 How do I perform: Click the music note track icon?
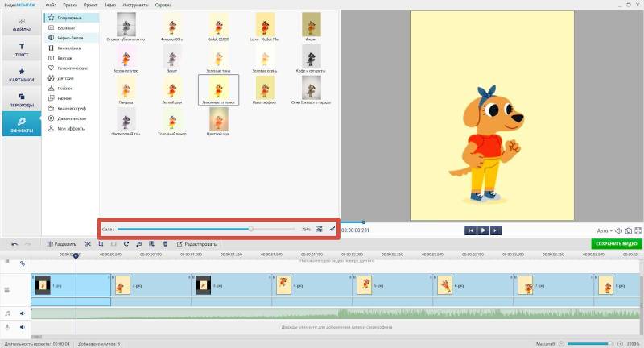7,313
